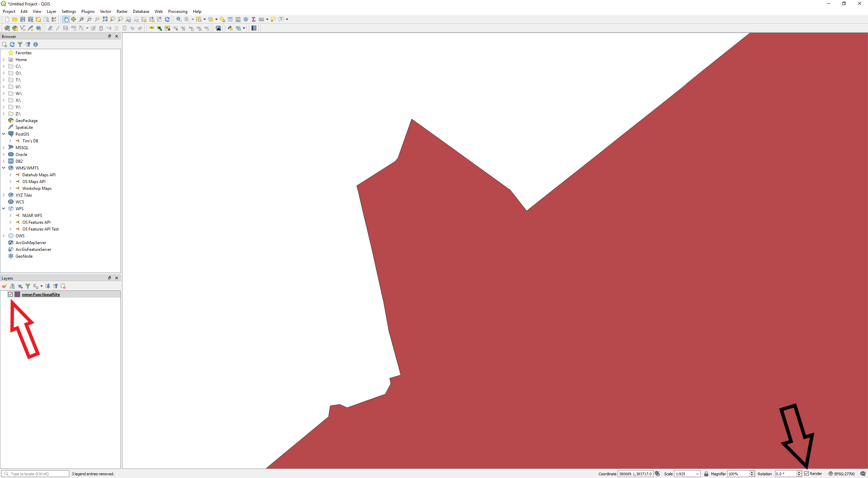Click the Python Console icon

tap(230, 28)
